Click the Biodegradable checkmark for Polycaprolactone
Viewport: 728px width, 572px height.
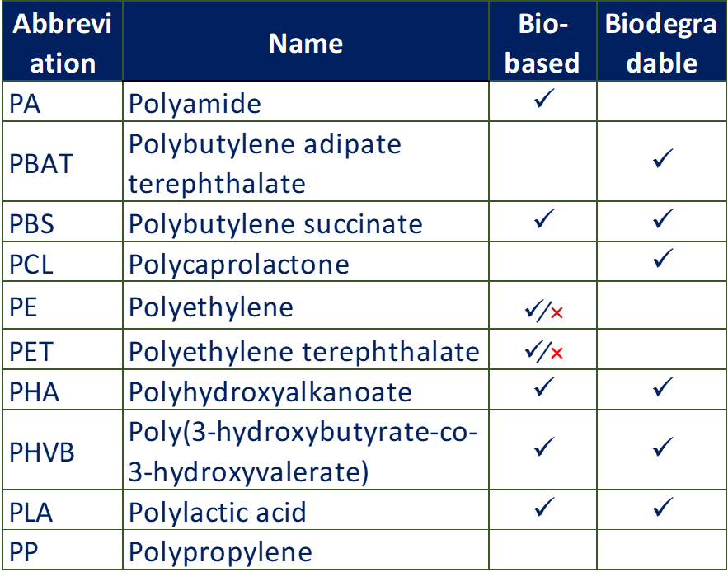(x=662, y=261)
